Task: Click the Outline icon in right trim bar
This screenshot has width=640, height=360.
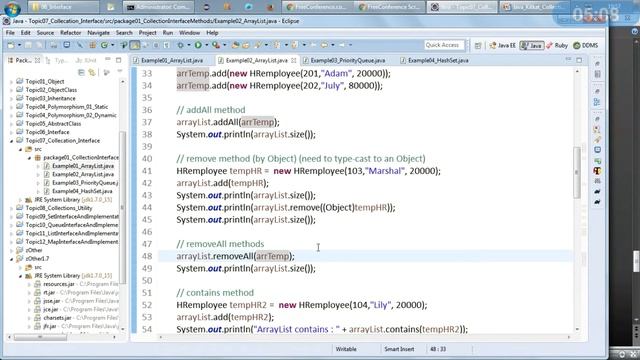Action: click(x=598, y=101)
